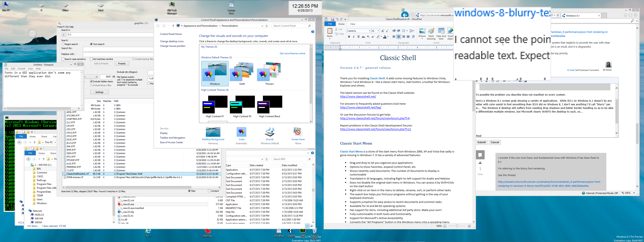Decrease indent in WordPad paragraph group

[x=394, y=31]
